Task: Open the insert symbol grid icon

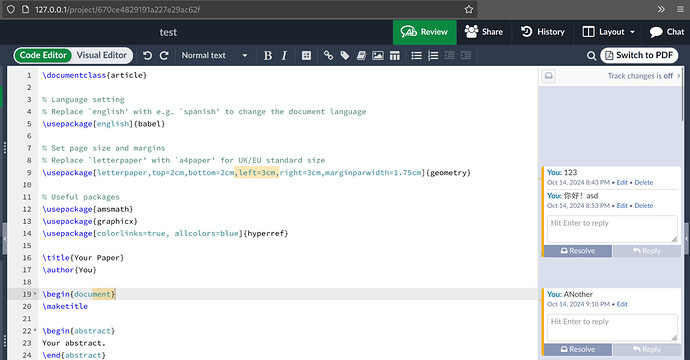Action: [306, 55]
